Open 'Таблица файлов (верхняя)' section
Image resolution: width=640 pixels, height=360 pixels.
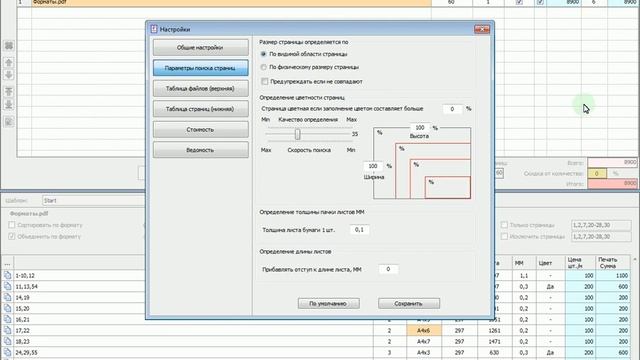click(x=200, y=88)
